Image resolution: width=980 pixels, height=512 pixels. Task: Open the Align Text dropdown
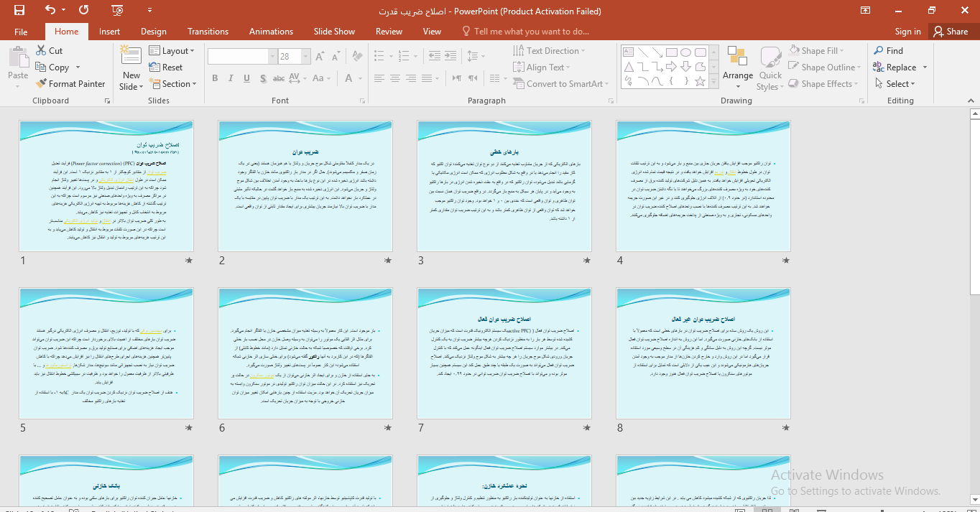pos(542,67)
